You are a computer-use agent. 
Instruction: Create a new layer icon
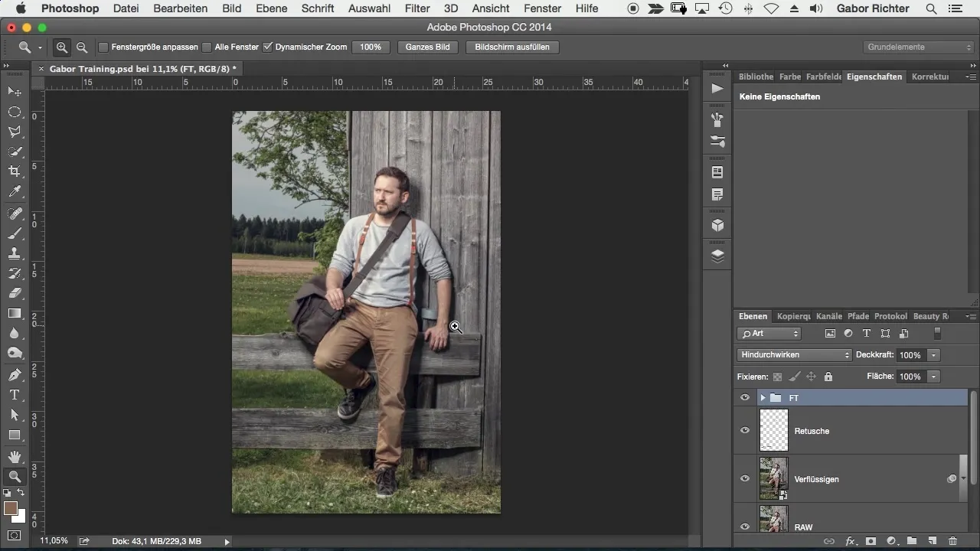pos(932,541)
